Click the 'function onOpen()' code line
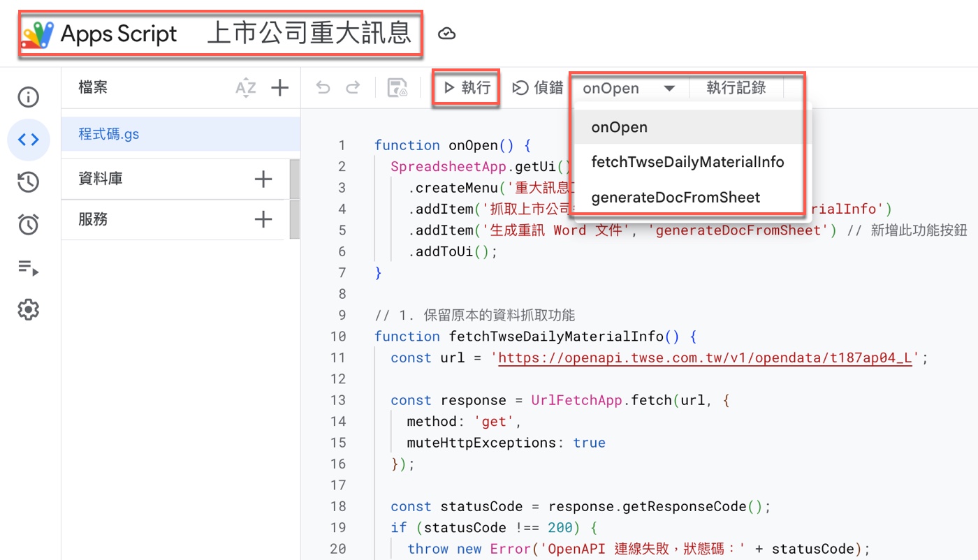This screenshot has height=560, width=978. pos(453,145)
